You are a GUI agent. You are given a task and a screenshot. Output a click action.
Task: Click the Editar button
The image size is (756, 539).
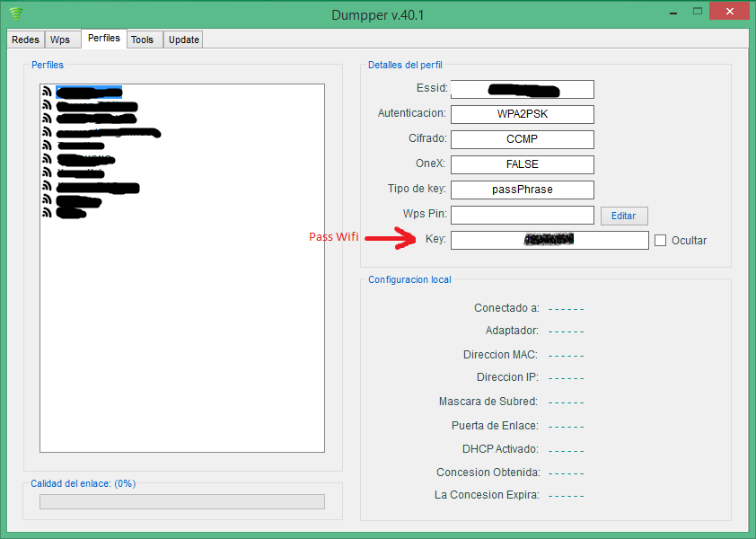click(x=624, y=216)
